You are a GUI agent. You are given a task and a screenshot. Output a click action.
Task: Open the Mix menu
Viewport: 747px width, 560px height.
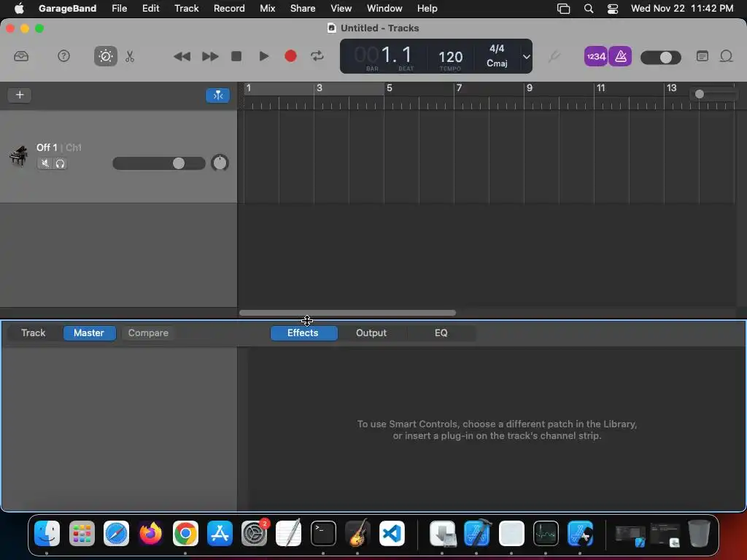267,8
